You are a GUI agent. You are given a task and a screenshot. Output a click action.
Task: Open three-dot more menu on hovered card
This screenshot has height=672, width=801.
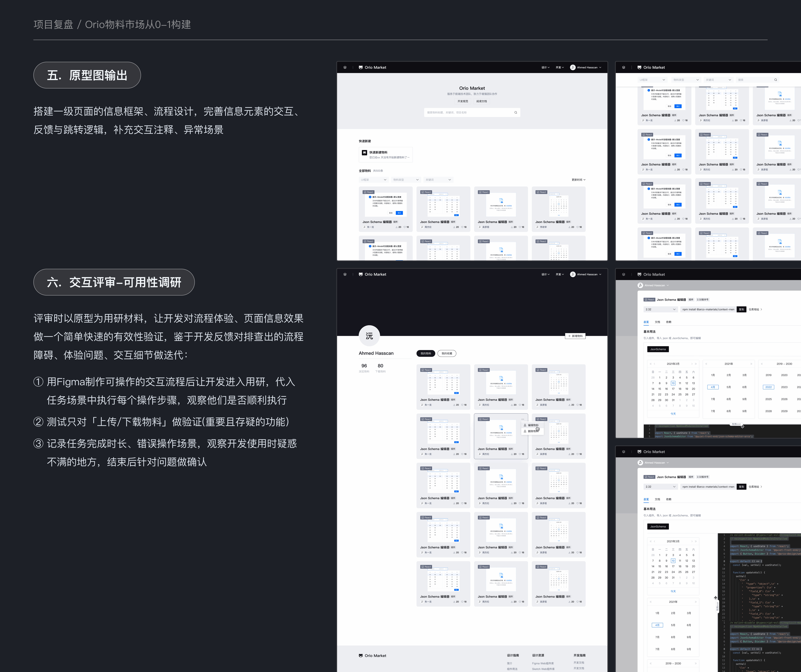tap(523, 419)
